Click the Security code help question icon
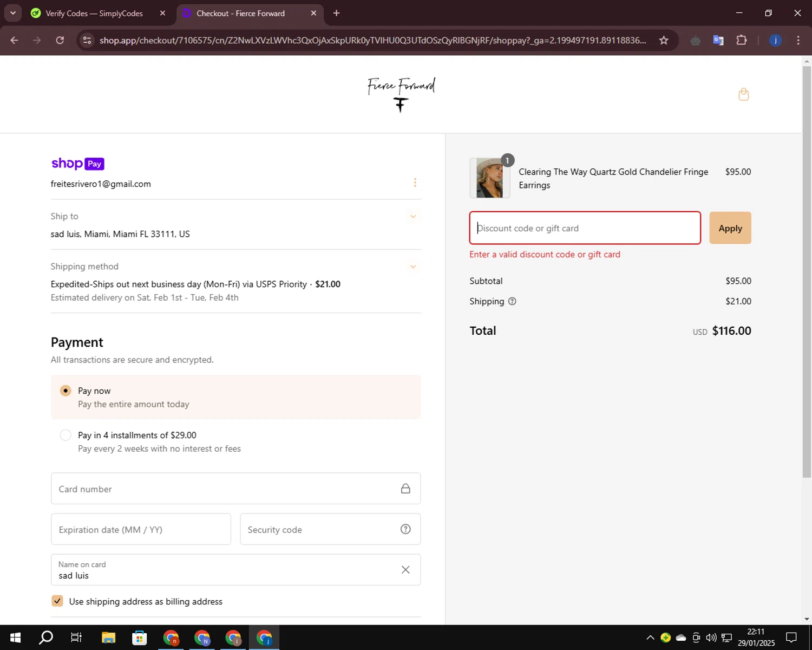Image resolution: width=812 pixels, height=650 pixels. (405, 529)
